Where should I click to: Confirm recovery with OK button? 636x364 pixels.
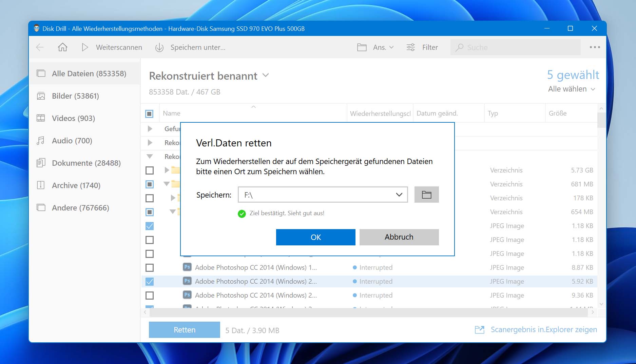pyautogui.click(x=315, y=237)
